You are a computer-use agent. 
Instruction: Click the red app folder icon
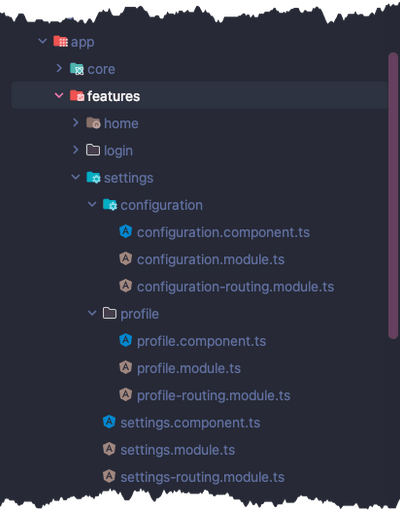pos(60,42)
